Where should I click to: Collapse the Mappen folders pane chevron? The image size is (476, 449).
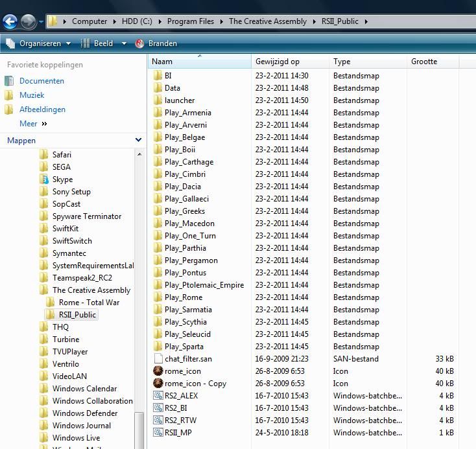click(138, 140)
